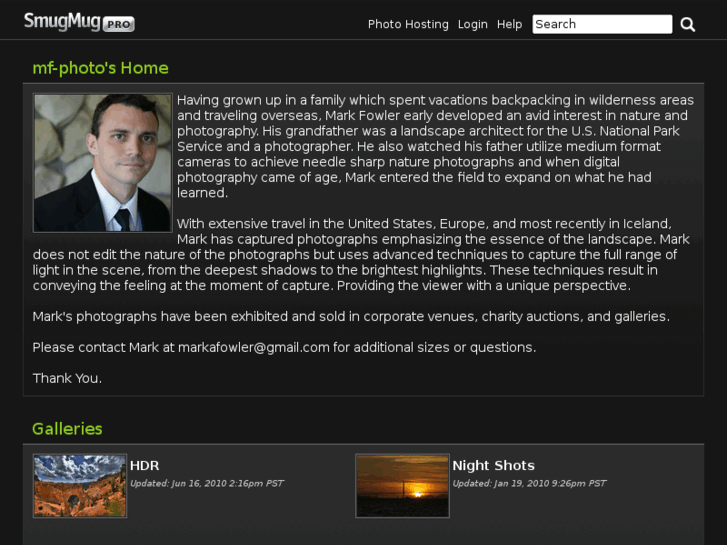View Mark Fowler's portrait photo
The width and height of the screenshot is (727, 545).
pyautogui.click(x=102, y=163)
